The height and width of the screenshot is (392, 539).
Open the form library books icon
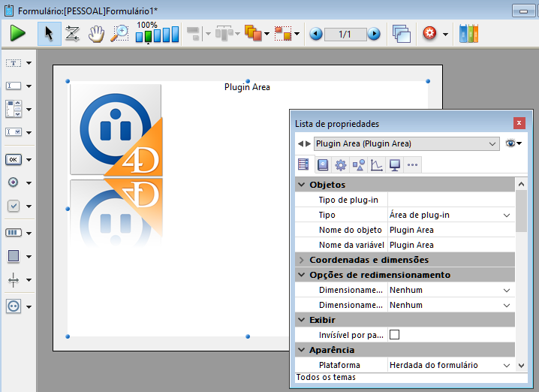pos(468,34)
